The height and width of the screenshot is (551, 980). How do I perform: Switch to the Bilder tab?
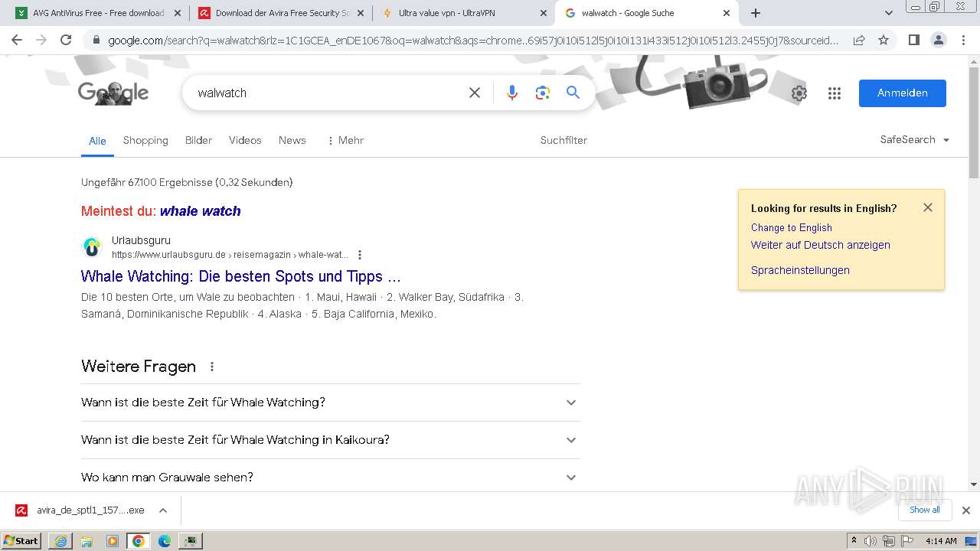pos(198,140)
